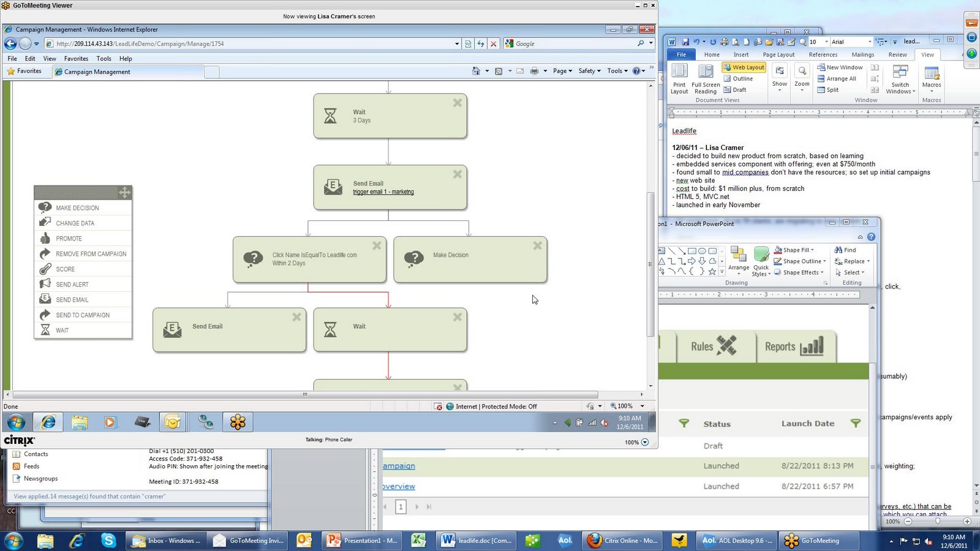Select Change Data action in the palette
980x551 pixels.
83,223
